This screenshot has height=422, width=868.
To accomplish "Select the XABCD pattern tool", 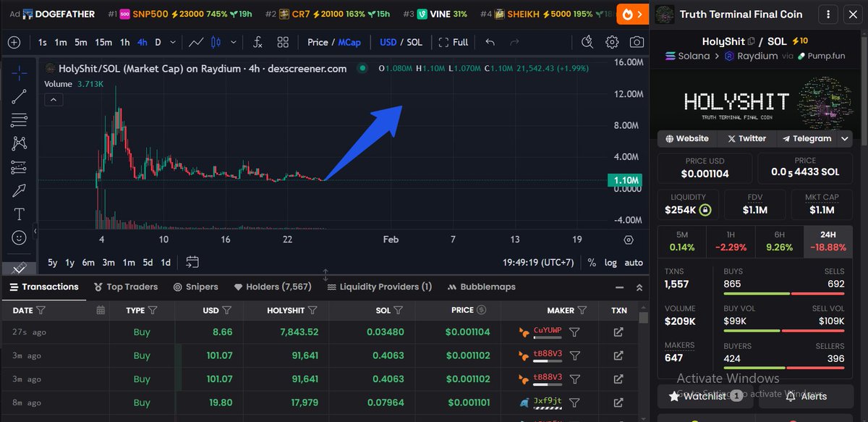I will point(19,143).
